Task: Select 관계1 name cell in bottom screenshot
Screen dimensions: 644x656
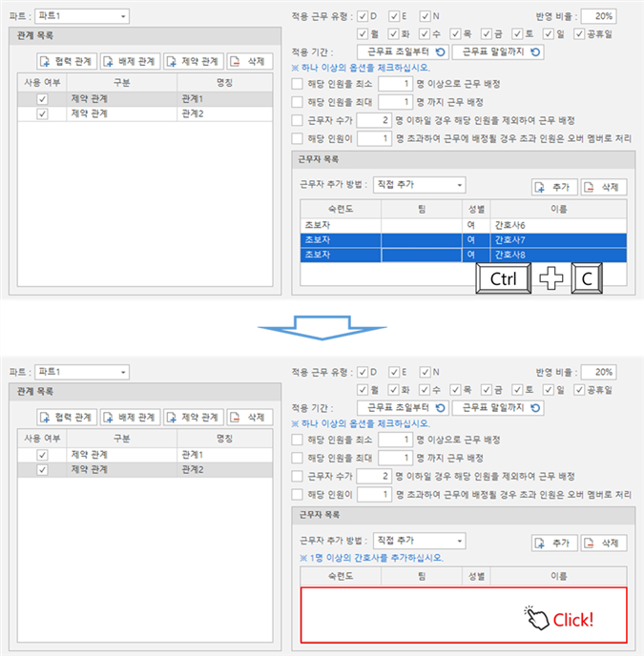Action: coord(224,455)
